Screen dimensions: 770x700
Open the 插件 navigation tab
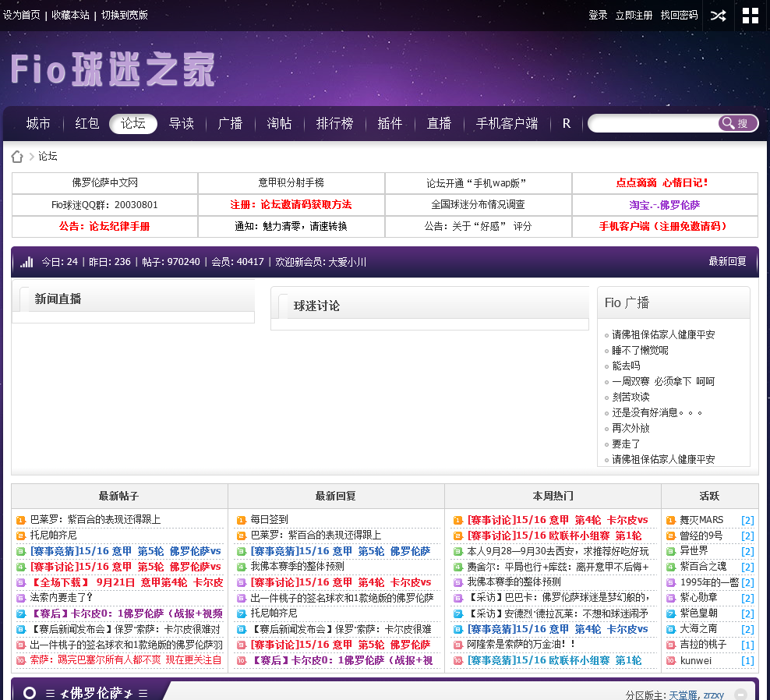tap(390, 123)
